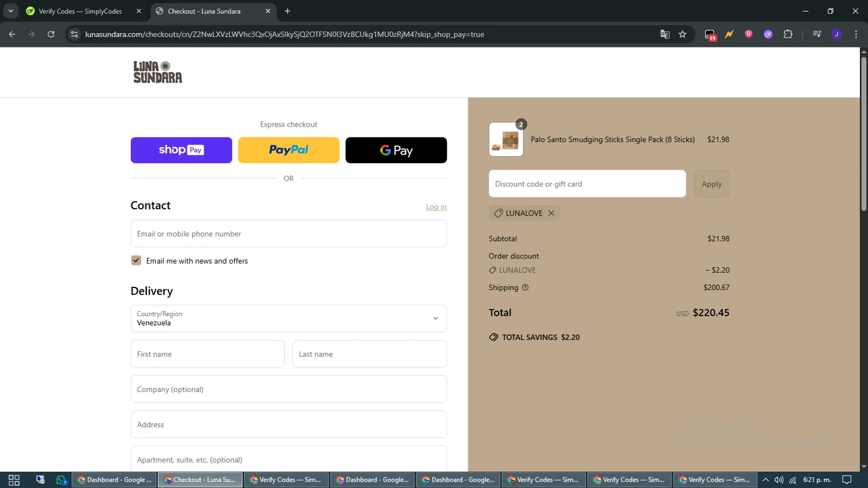
Task: Bookmark this page with the star icon
Action: click(x=683, y=34)
